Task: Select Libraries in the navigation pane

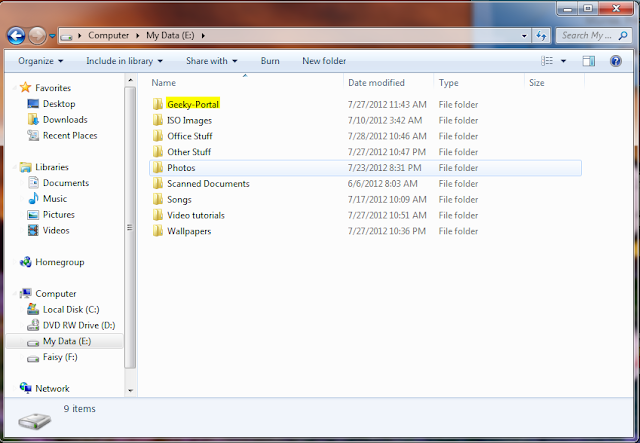Action: [44, 167]
